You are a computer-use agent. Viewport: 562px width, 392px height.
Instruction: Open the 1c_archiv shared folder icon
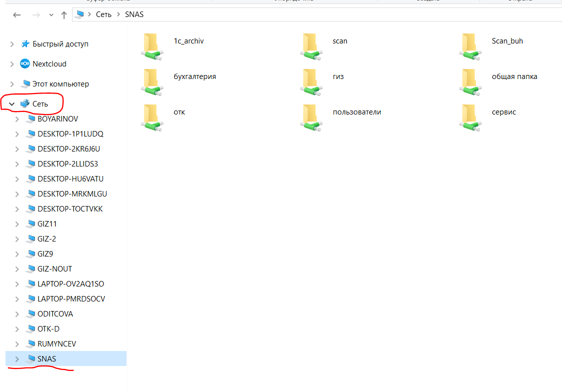point(152,46)
